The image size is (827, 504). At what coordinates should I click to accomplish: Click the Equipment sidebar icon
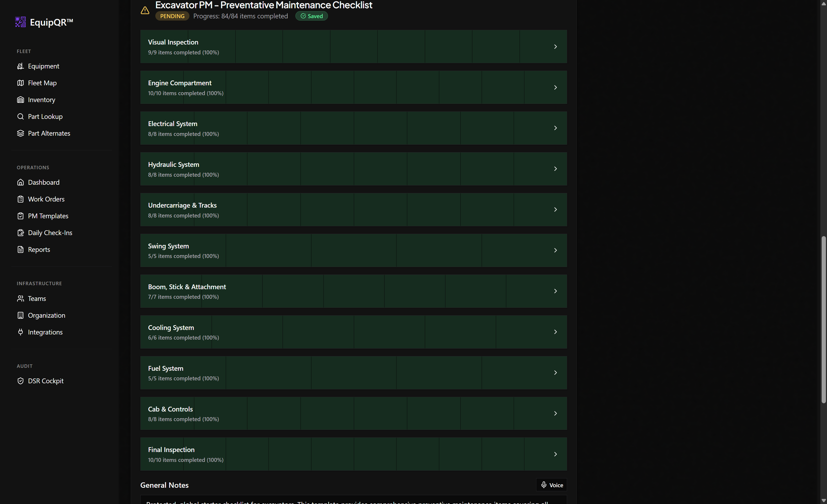[x=21, y=66]
